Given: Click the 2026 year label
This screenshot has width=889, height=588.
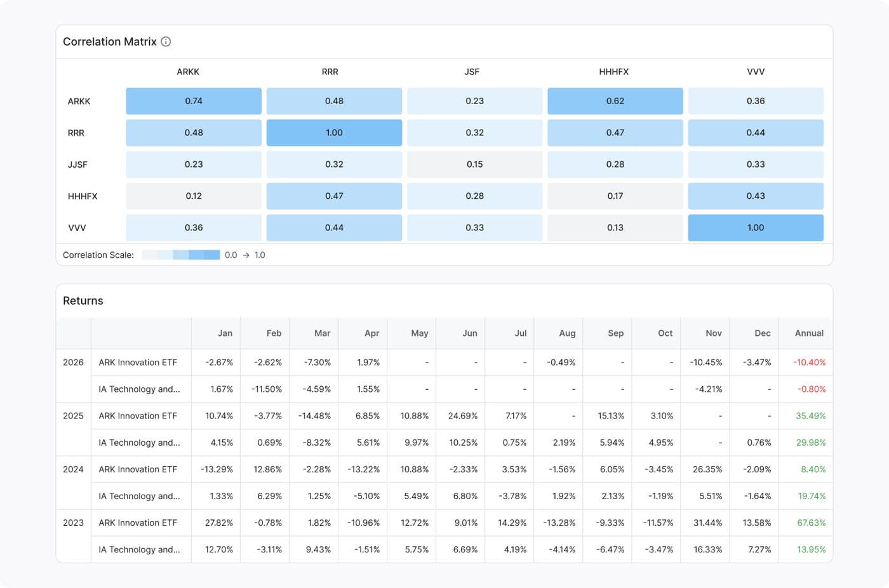Looking at the screenshot, I should [73, 363].
